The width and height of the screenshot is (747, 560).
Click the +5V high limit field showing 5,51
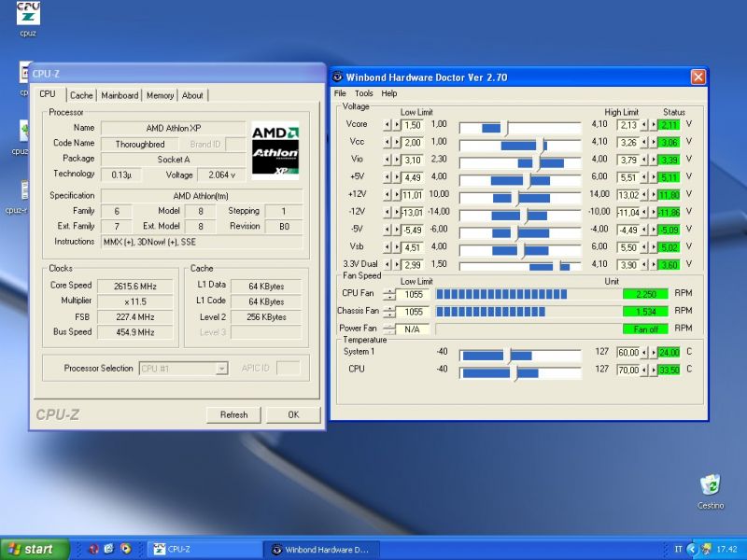pos(628,177)
